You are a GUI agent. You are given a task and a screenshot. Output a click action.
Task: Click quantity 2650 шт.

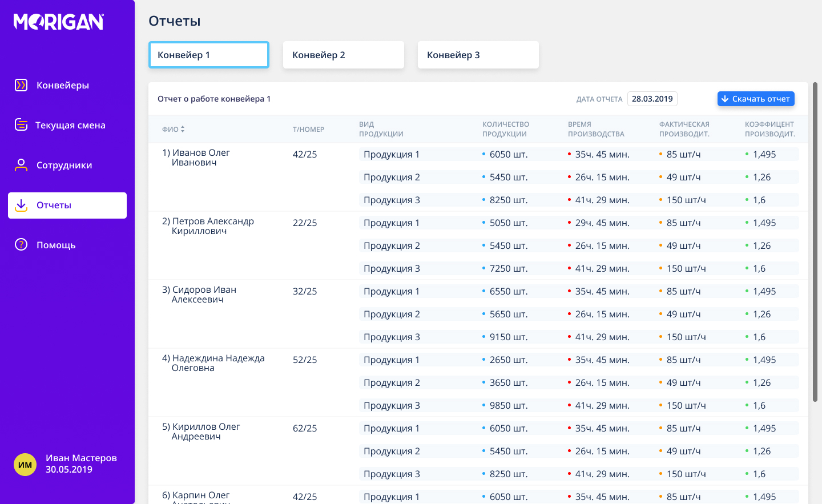pyautogui.click(x=509, y=360)
